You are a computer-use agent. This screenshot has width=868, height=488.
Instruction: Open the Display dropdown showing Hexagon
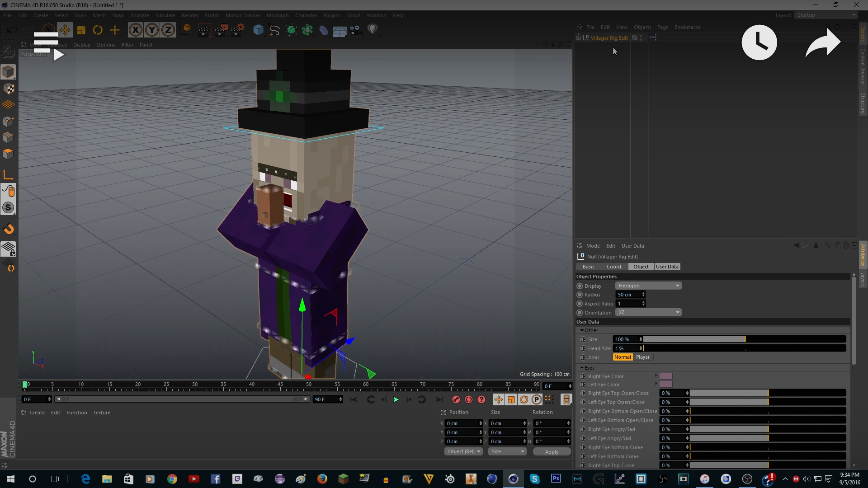tap(648, 286)
